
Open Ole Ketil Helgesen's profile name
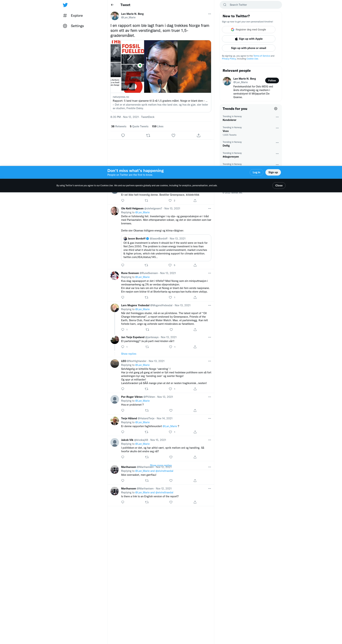[132, 208]
